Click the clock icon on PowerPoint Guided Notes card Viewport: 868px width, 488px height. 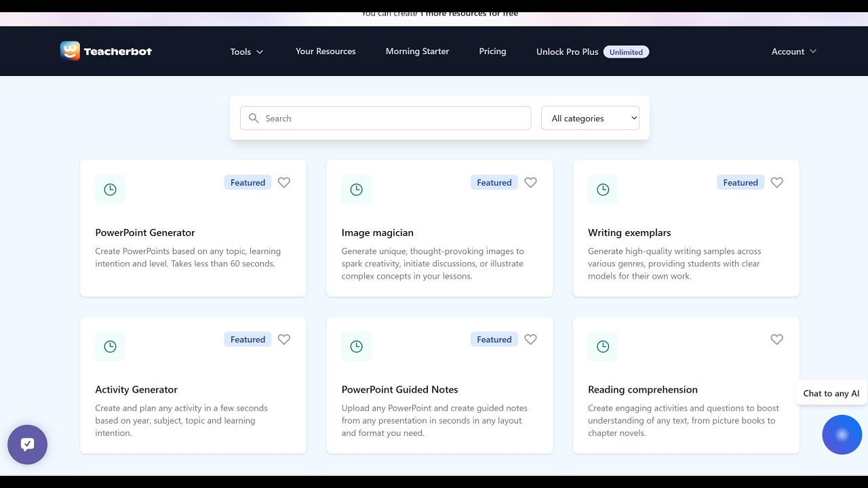[x=356, y=346]
